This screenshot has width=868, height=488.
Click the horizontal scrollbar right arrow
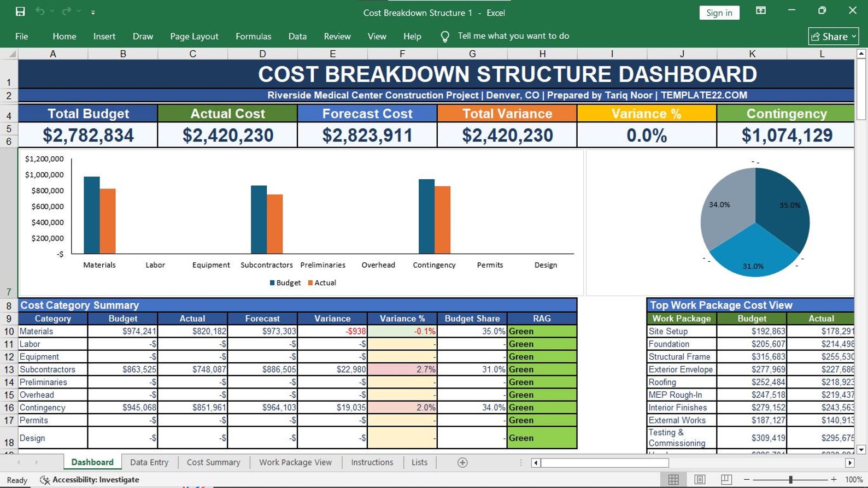click(x=849, y=463)
